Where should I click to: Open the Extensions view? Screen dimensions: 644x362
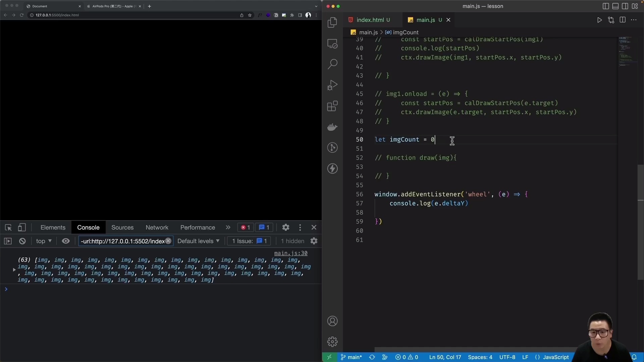pos(332,106)
